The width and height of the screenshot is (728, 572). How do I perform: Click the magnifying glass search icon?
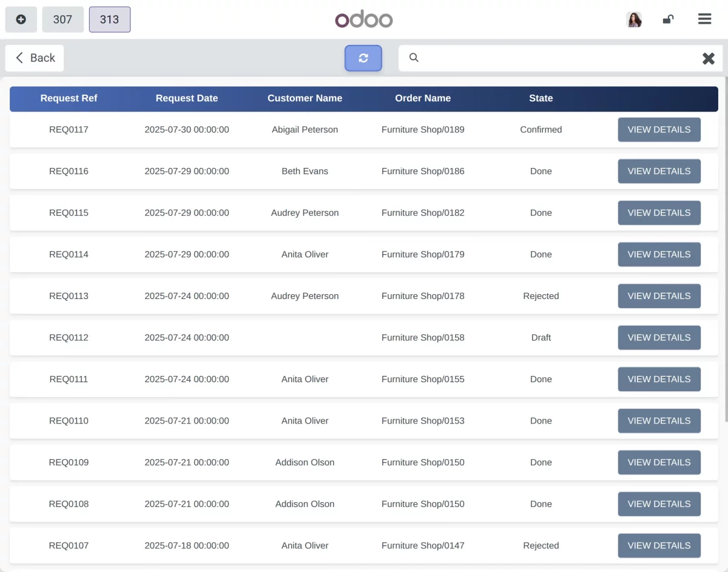[x=414, y=58]
